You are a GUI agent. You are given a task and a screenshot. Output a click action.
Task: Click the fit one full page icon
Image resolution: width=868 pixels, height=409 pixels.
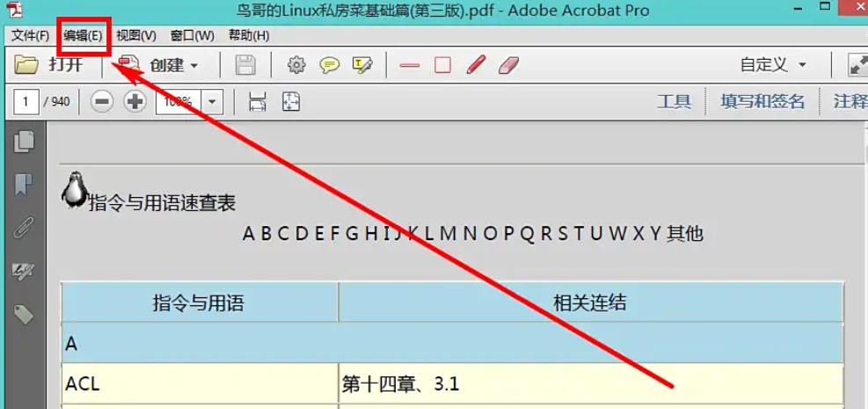291,102
